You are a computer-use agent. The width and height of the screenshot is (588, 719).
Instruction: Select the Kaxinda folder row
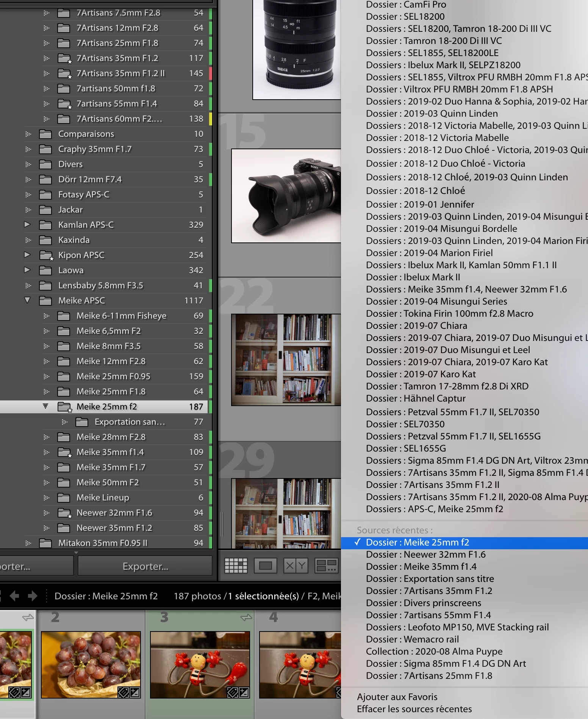pos(104,240)
